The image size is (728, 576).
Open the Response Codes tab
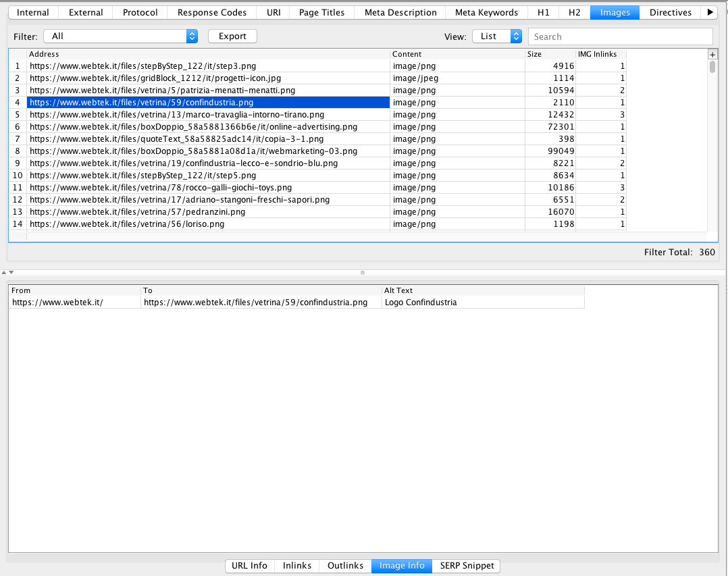click(211, 11)
